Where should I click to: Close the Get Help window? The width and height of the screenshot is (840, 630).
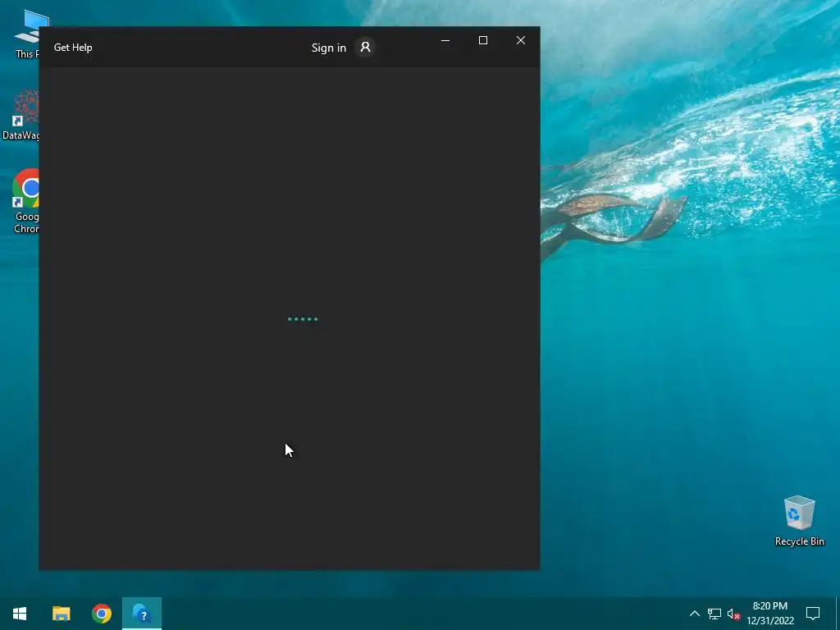(521, 41)
